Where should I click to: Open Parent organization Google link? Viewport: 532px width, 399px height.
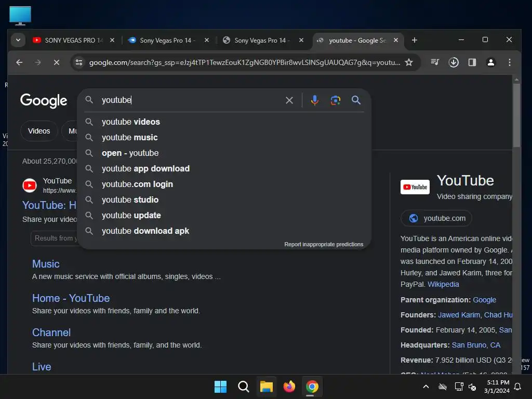pos(484,300)
